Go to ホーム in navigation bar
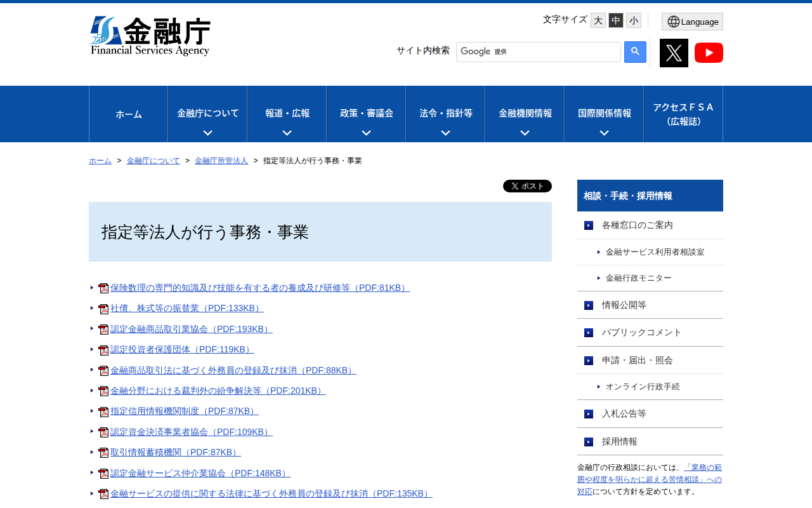This screenshot has width=812, height=508. (x=128, y=114)
